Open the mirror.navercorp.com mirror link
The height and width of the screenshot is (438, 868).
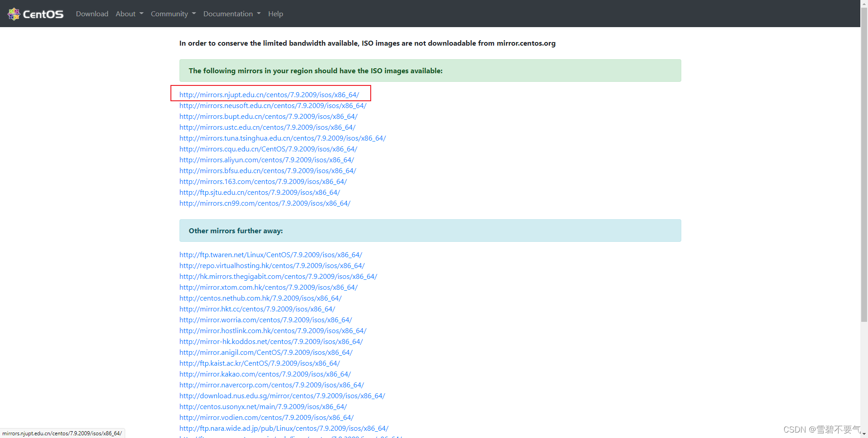click(272, 385)
